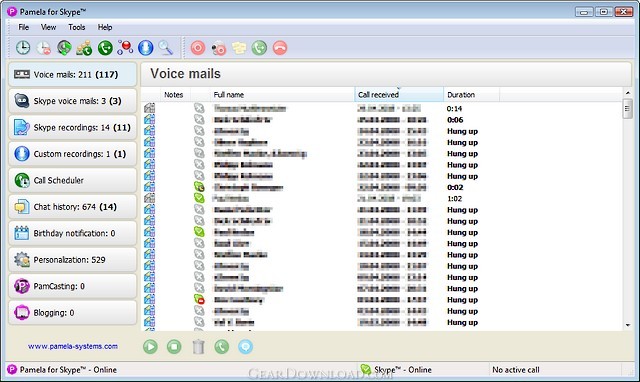The image size is (640, 382).
Task: Select the voice mail with duration 0:06
Action: tap(382, 120)
